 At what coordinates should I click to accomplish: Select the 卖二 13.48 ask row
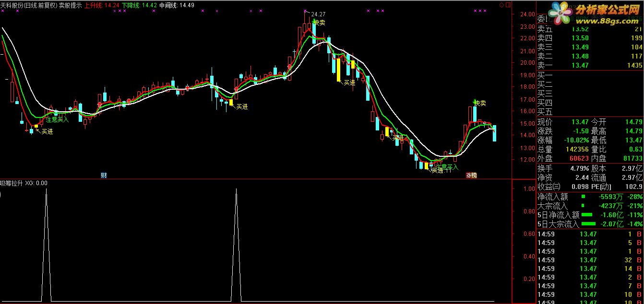click(x=590, y=56)
